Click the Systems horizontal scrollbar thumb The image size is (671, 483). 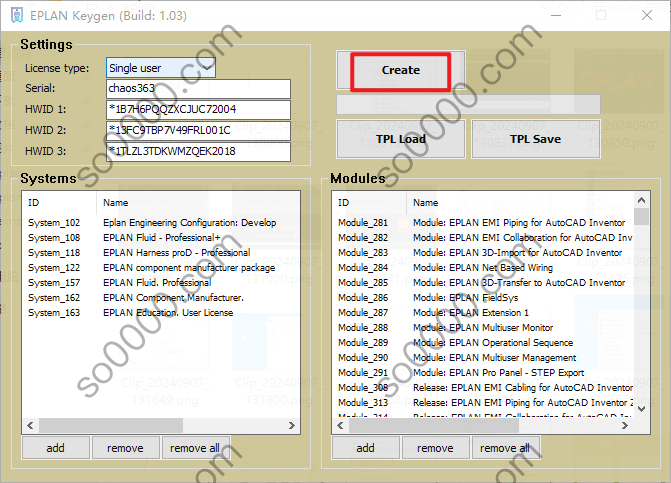[111, 426]
